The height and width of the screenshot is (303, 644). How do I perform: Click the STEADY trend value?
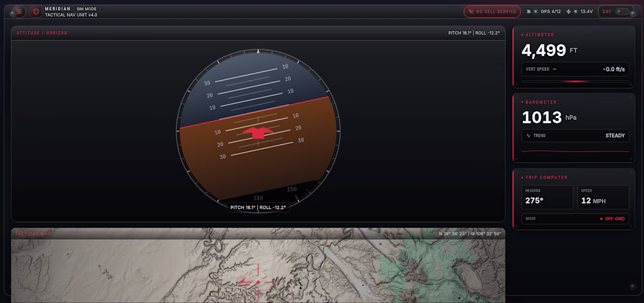point(615,136)
